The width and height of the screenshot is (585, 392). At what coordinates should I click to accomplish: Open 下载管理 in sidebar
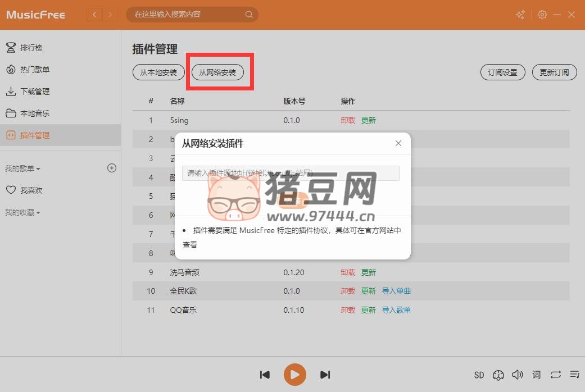[61, 92]
